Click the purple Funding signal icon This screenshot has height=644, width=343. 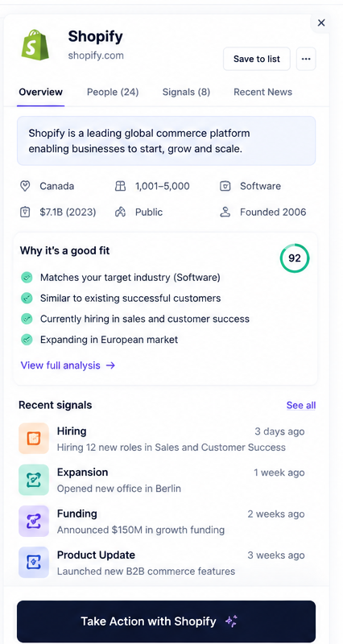point(34,521)
